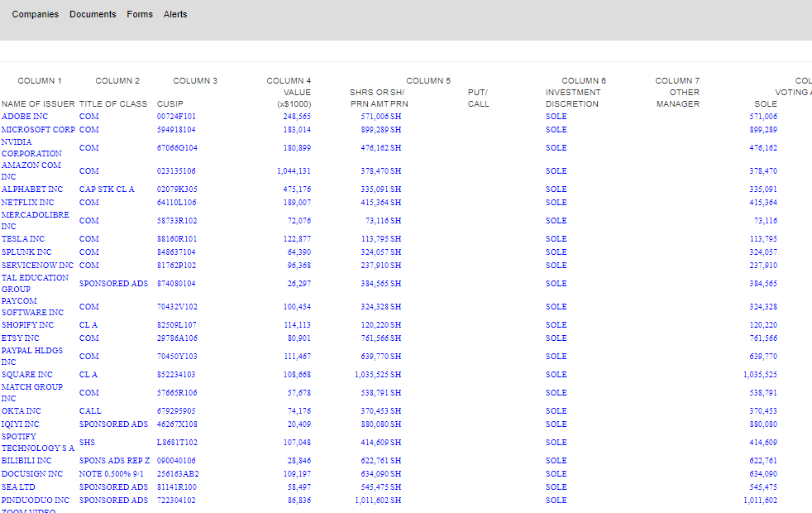
Task: Open the Documents menu item
Action: pos(93,14)
